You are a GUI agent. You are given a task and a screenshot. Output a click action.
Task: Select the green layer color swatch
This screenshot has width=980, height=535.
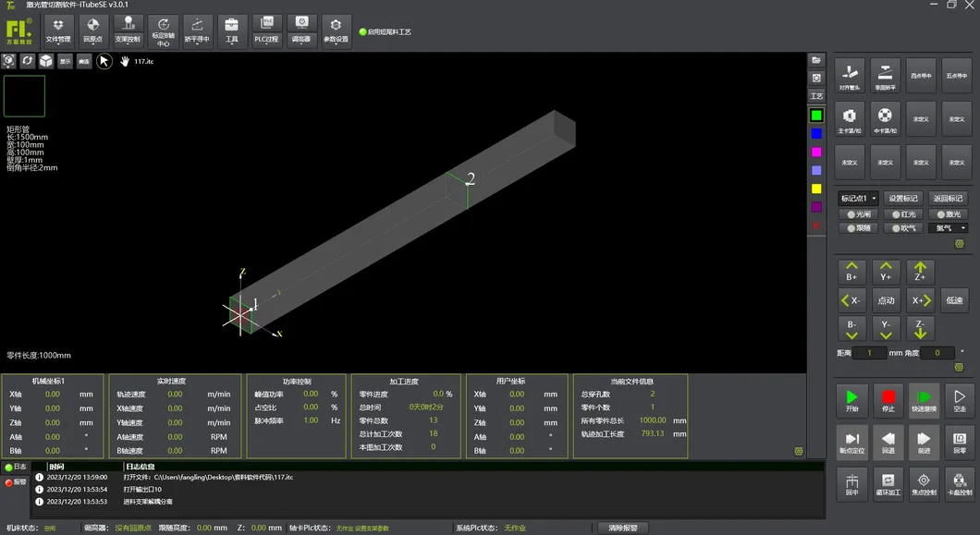(816, 115)
